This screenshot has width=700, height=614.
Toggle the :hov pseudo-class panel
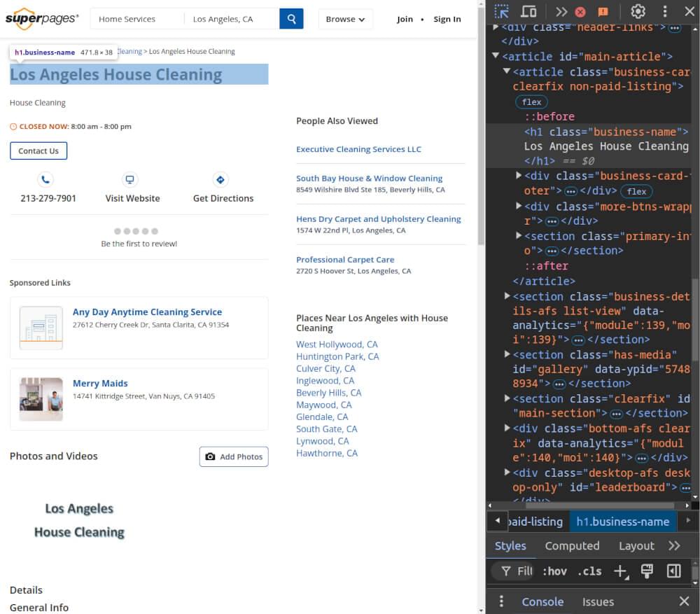[554, 571]
